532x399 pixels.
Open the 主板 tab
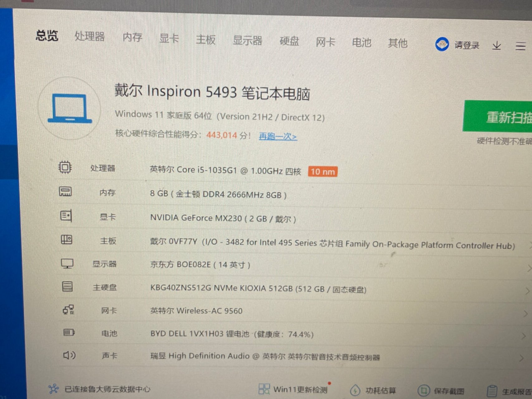[206, 40]
